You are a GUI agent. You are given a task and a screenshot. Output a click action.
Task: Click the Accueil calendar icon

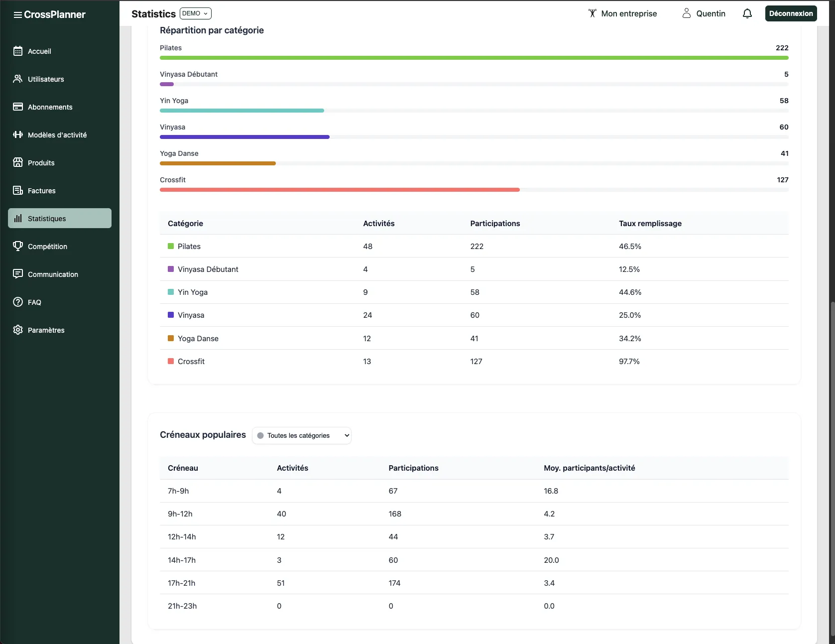(x=18, y=51)
